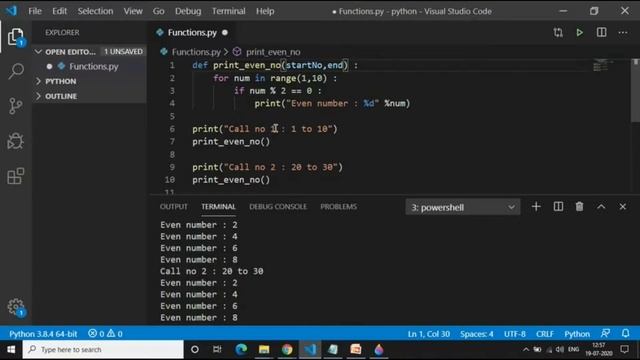Open the Search view in activity bar
The width and height of the screenshot is (640, 360).
[x=16, y=71]
